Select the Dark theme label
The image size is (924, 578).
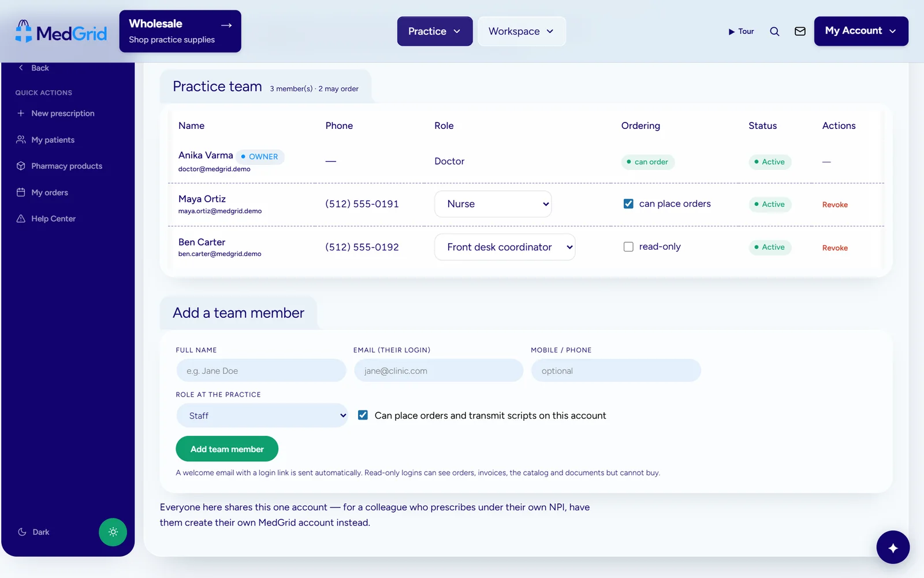click(x=41, y=532)
